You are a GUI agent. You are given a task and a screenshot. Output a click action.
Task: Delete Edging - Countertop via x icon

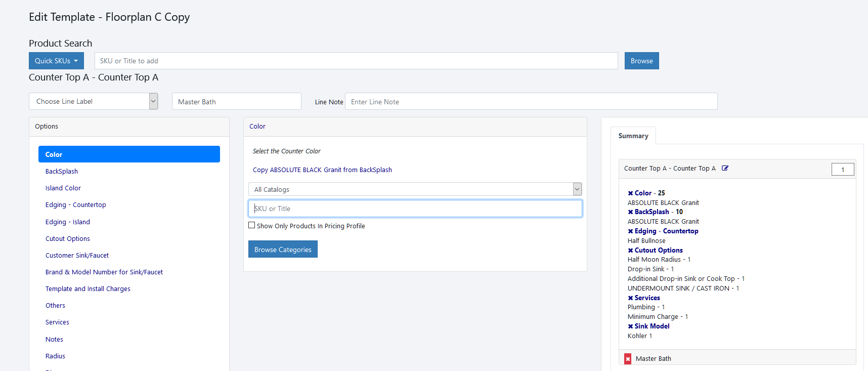630,231
